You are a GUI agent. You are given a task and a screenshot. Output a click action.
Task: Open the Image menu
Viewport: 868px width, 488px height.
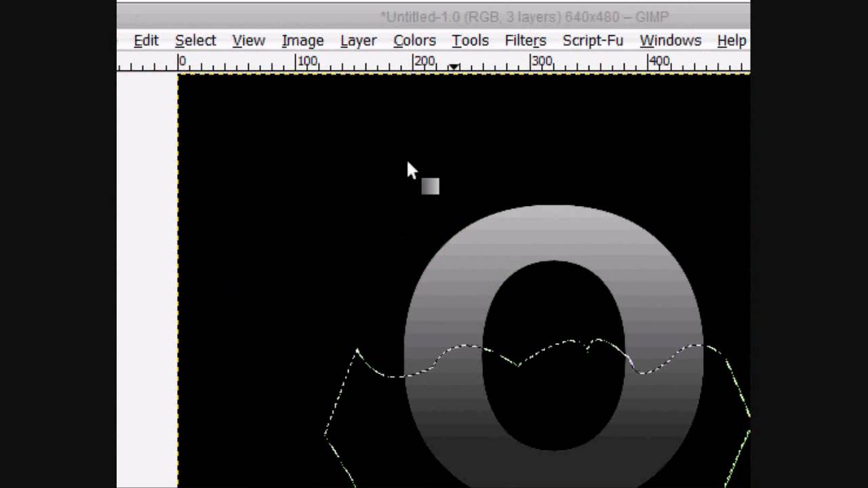coord(302,41)
